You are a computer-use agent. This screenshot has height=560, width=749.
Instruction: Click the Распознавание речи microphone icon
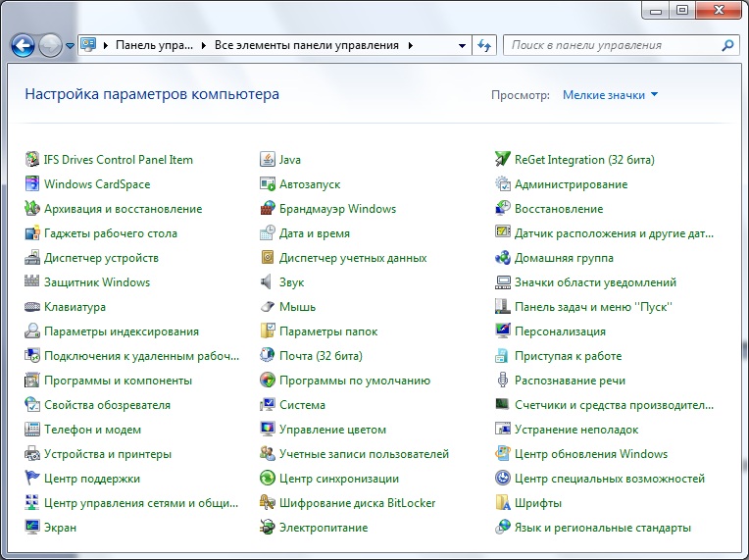(x=503, y=381)
